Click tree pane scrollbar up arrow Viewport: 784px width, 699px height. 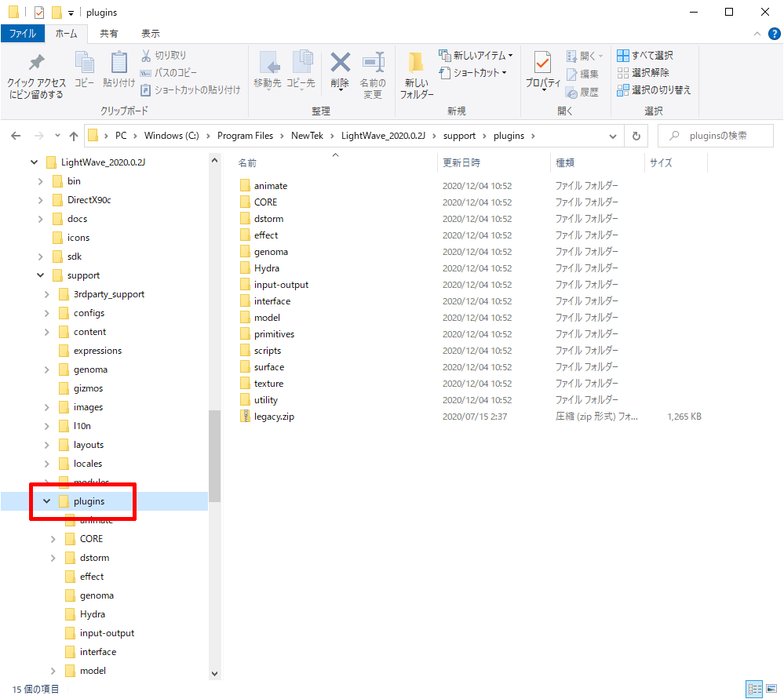[x=214, y=161]
